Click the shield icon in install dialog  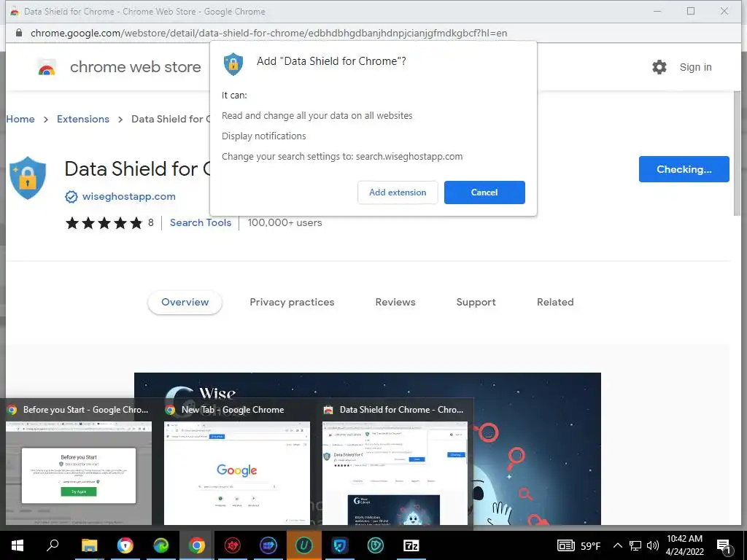tap(233, 63)
